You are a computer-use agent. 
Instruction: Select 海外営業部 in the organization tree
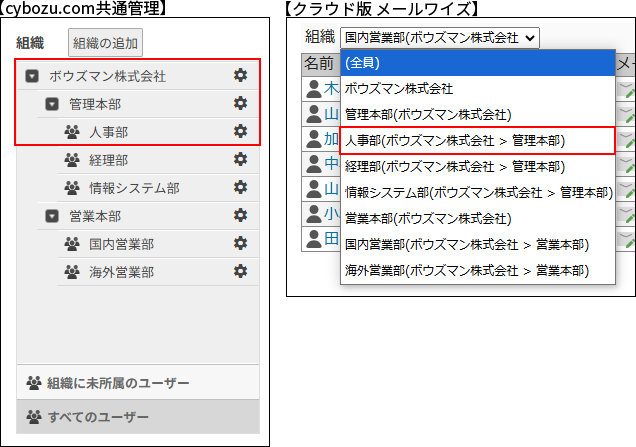(122, 272)
